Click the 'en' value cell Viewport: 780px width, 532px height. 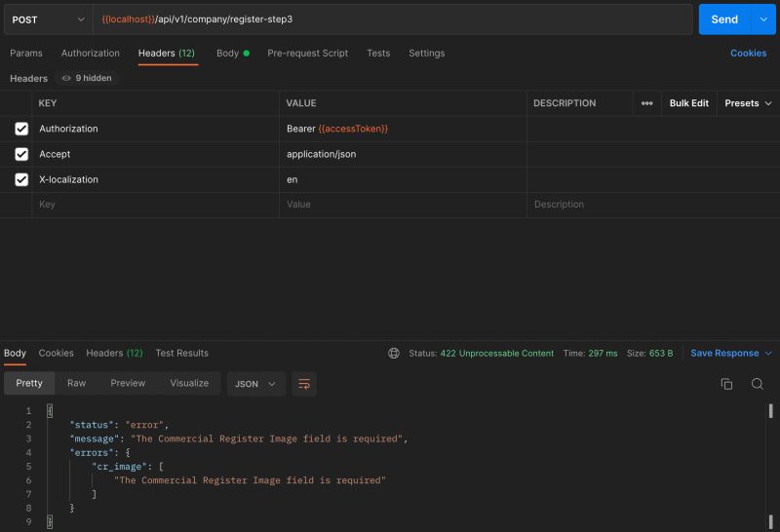(403, 179)
